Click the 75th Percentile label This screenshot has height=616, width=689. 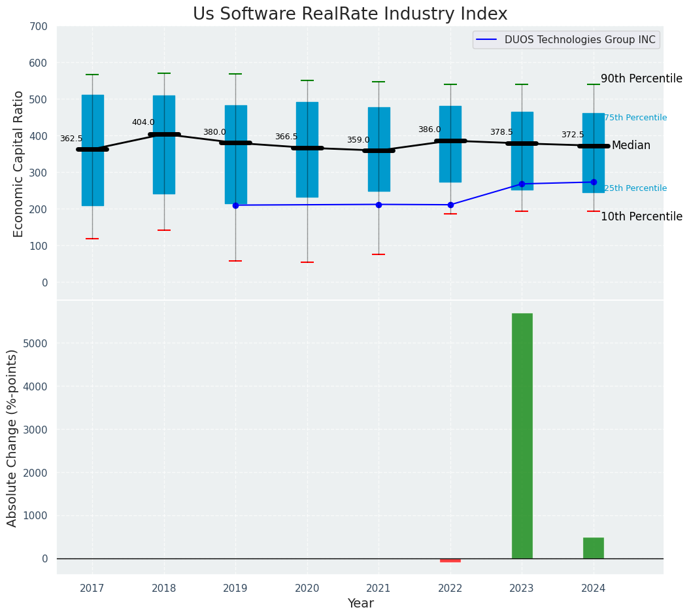(635, 118)
